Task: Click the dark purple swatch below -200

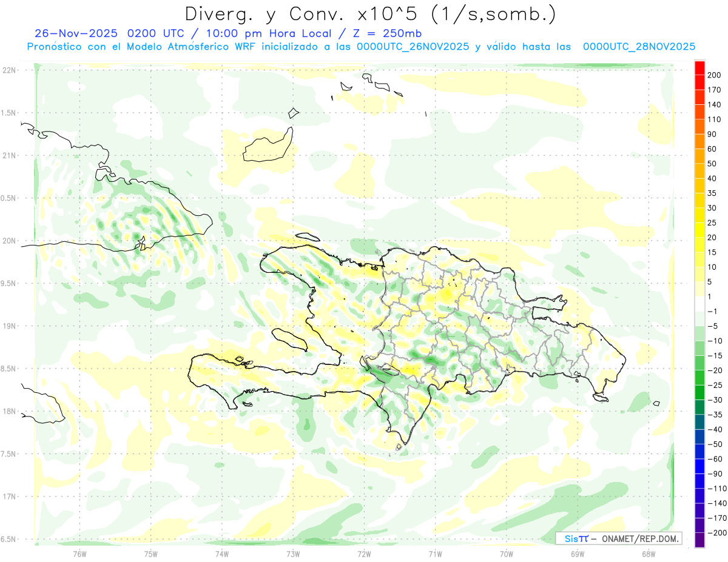Action: tap(699, 540)
